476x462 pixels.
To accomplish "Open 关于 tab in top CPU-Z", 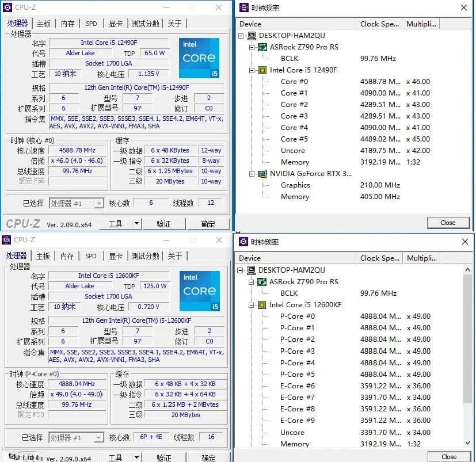I will (174, 24).
